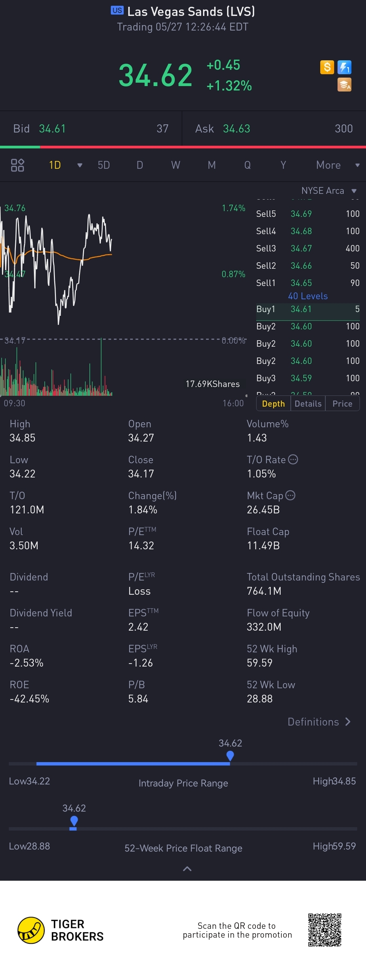
Task: Open the Definitions link
Action: [x=319, y=722]
